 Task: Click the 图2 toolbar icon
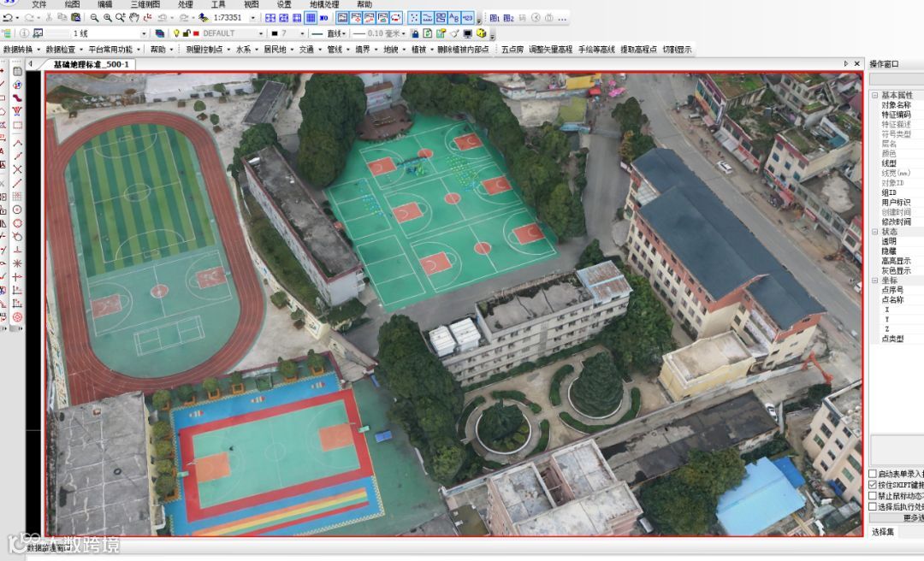click(508, 18)
